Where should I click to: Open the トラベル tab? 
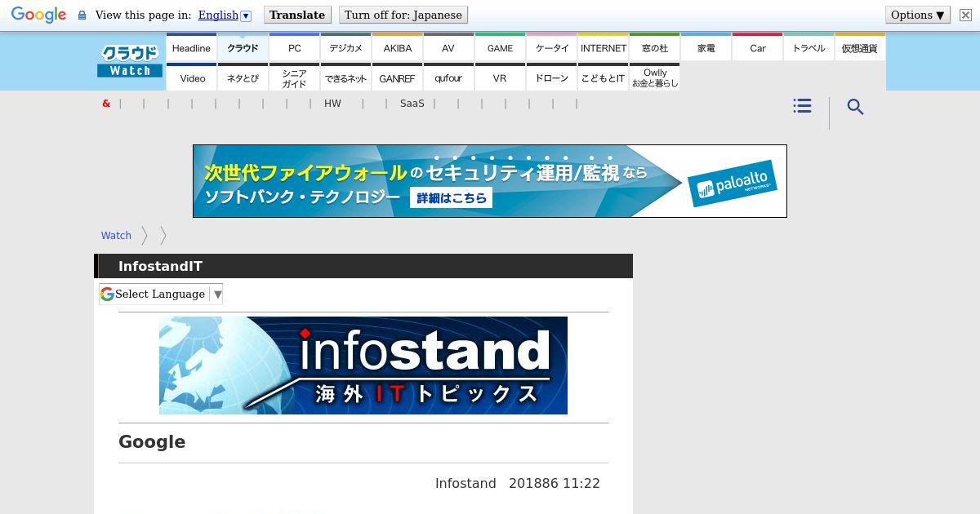tap(808, 47)
